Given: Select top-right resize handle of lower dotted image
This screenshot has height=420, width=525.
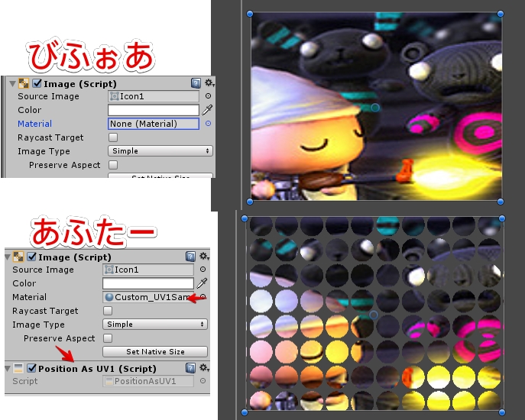Looking at the screenshot, I should (x=502, y=218).
